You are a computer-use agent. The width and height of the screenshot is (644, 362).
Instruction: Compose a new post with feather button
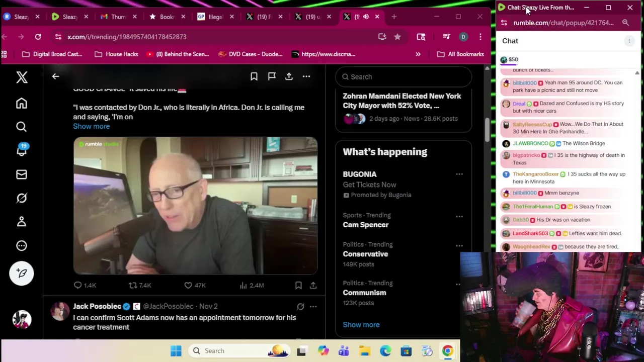click(22, 273)
